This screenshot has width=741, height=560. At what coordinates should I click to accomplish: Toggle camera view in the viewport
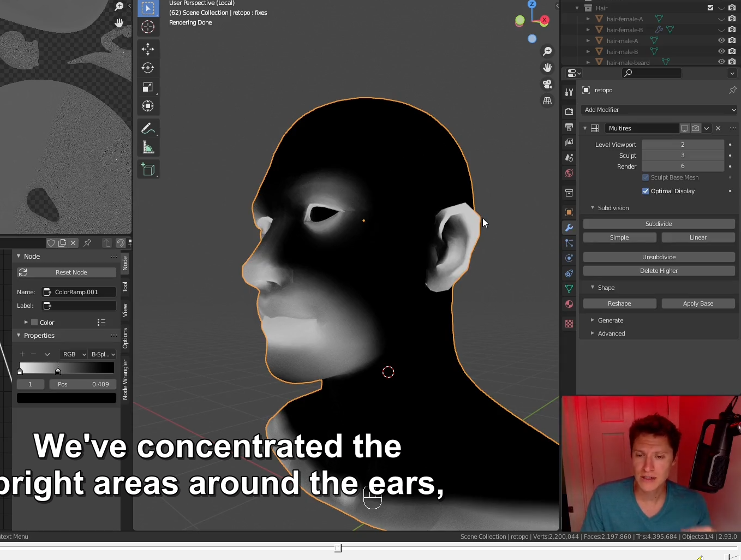(x=547, y=84)
